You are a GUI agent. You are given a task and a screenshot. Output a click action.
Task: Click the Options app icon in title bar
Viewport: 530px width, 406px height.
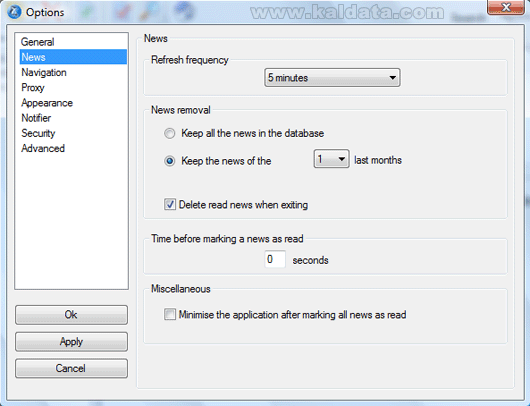[x=14, y=12]
